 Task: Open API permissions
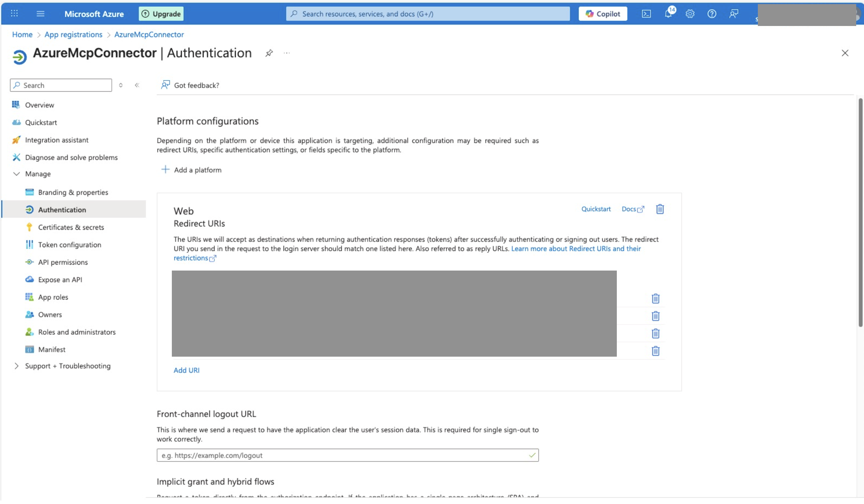[x=63, y=262]
